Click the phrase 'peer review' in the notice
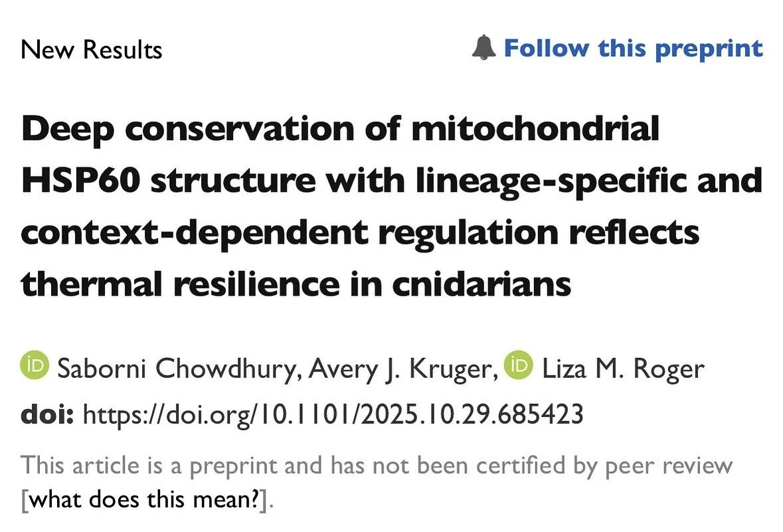783x532 pixels. coord(669,466)
